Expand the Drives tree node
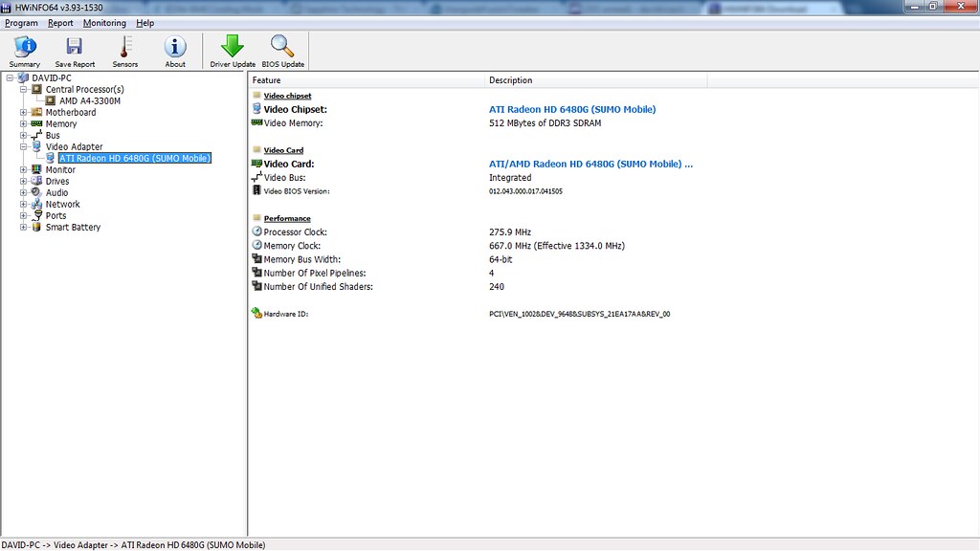The image size is (980, 551). pyautogui.click(x=24, y=181)
